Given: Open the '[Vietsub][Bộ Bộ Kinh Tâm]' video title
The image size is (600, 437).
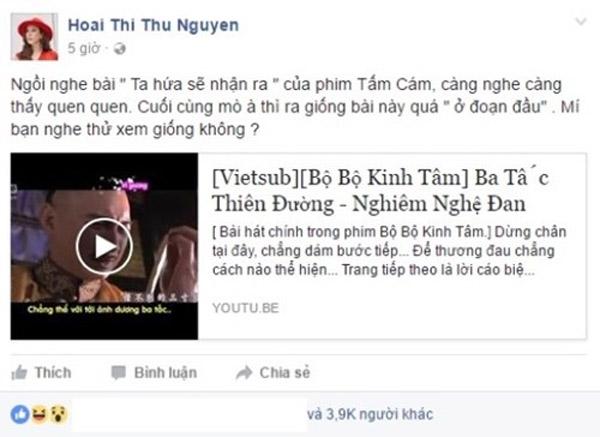Looking at the screenshot, I should pyautogui.click(x=380, y=190).
